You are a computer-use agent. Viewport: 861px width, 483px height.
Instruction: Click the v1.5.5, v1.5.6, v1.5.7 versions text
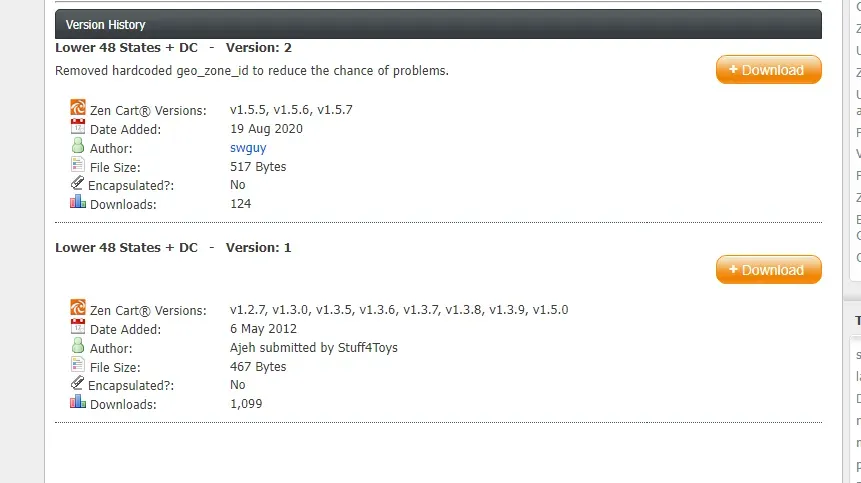tap(291, 110)
